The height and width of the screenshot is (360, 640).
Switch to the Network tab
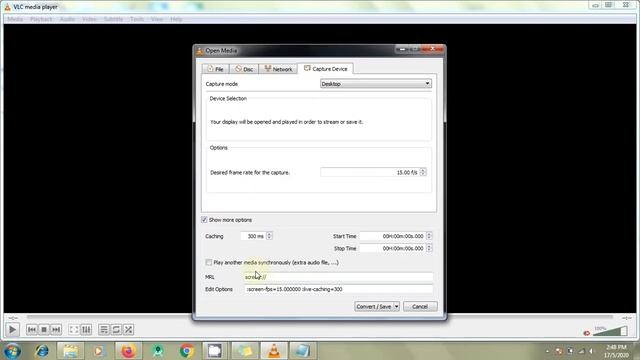pyautogui.click(x=278, y=69)
